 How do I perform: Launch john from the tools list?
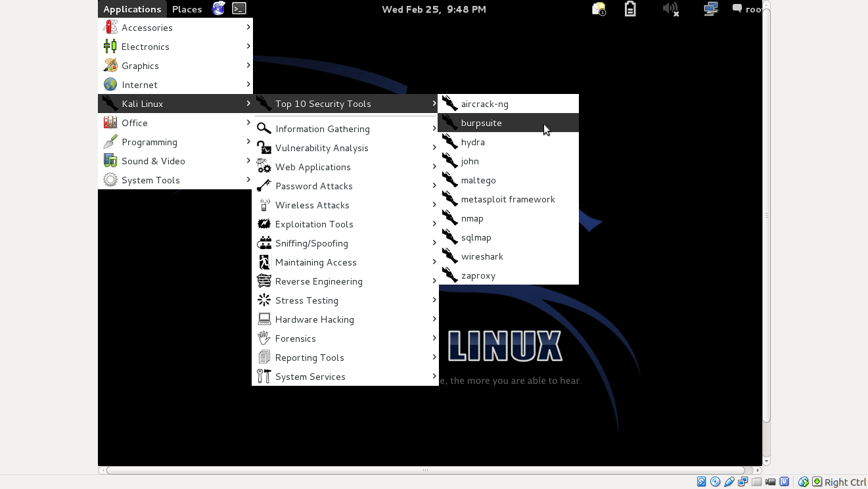coord(509,161)
